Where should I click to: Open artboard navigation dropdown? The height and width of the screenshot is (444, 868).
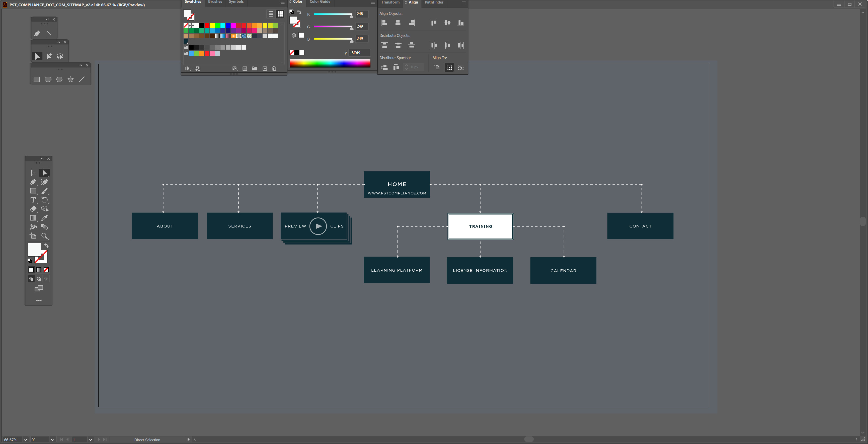click(x=90, y=440)
